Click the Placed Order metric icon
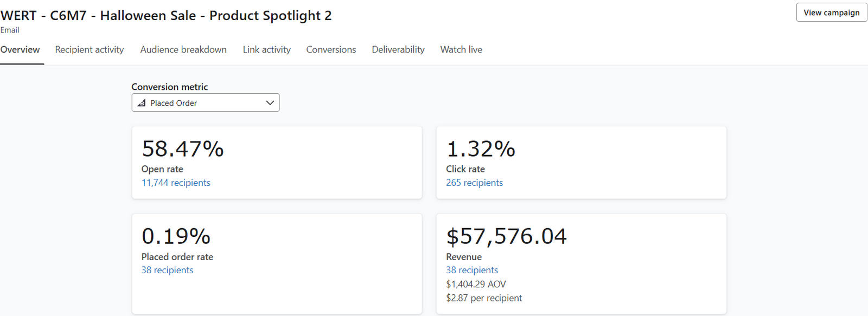The height and width of the screenshot is (316, 868). 142,103
